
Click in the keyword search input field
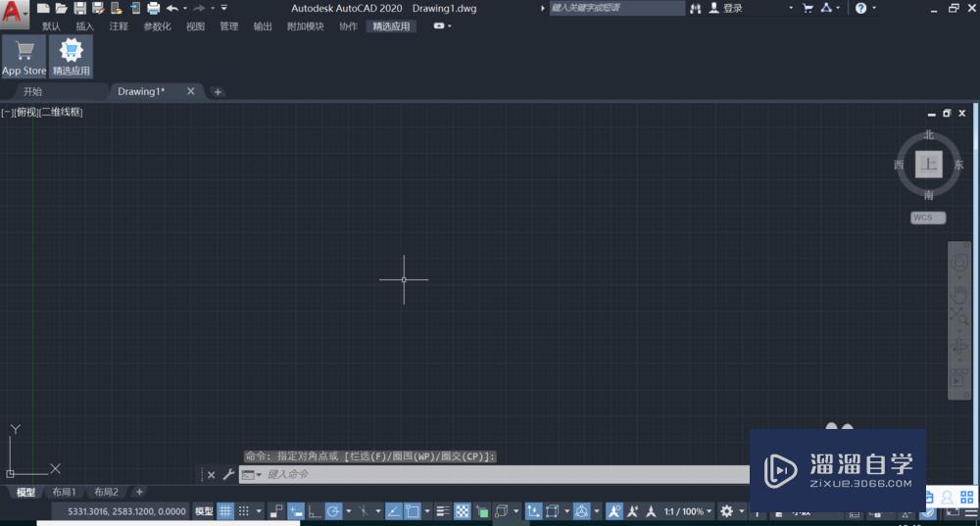(616, 8)
